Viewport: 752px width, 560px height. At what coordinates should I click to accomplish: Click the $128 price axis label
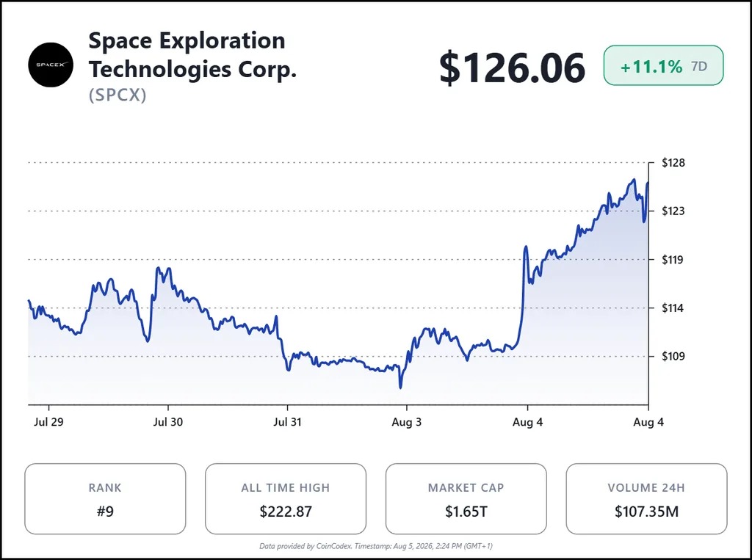tap(673, 162)
